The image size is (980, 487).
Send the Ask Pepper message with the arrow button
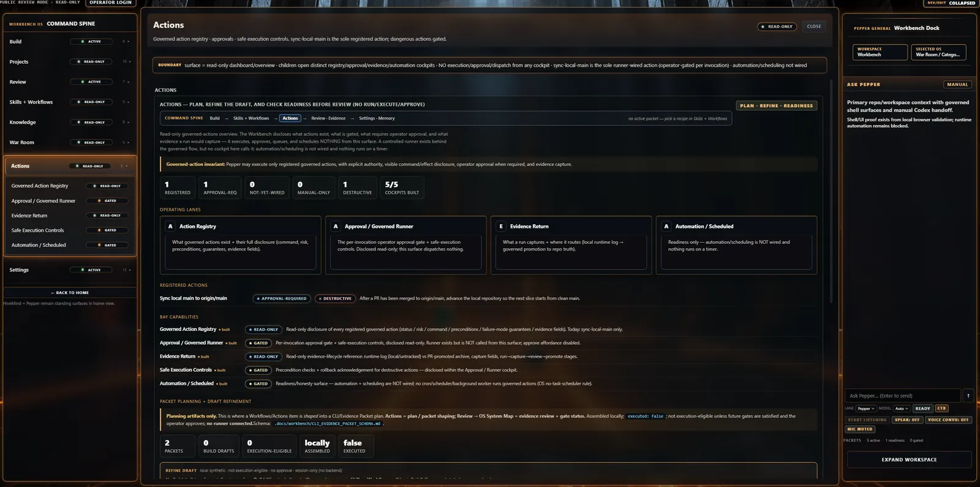point(968,396)
